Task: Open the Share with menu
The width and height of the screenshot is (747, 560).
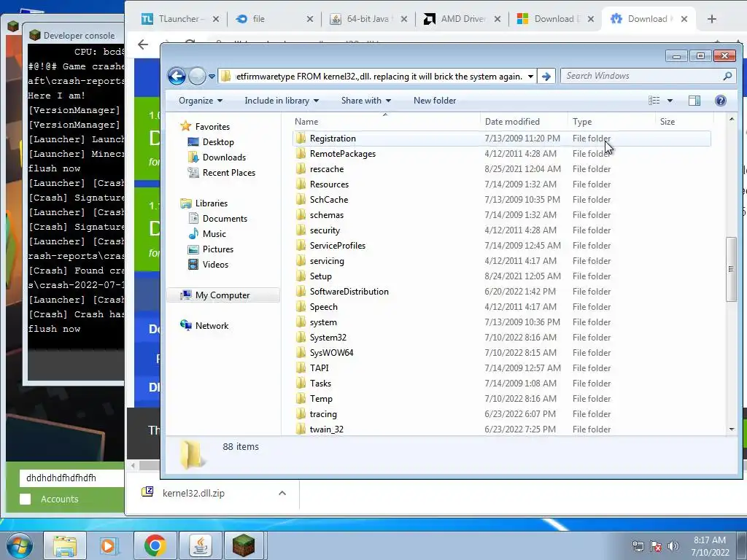Action: click(366, 101)
